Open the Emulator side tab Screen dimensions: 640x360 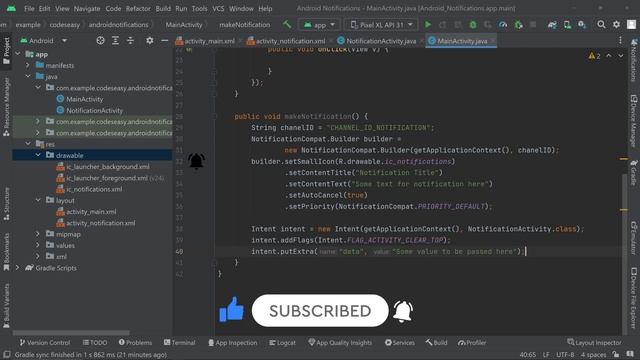(634, 238)
